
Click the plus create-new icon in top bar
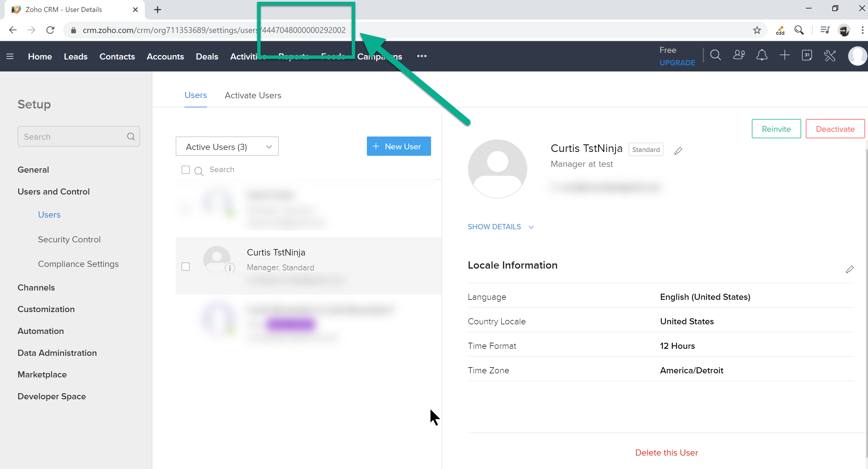(785, 55)
